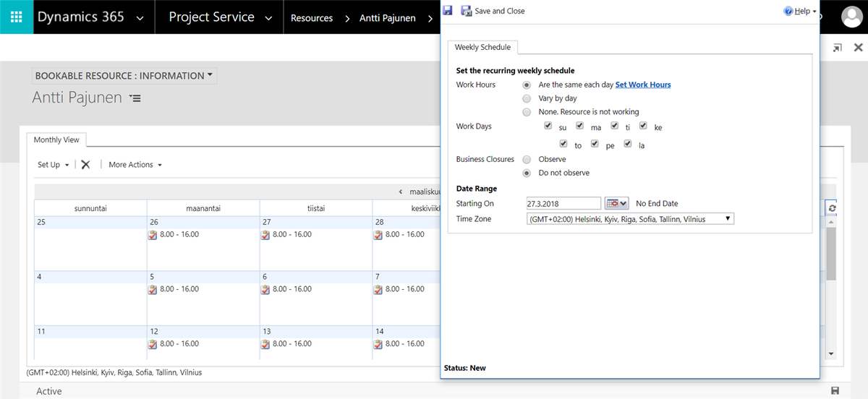
Task: Open the Set Work Hours link
Action: coord(643,85)
